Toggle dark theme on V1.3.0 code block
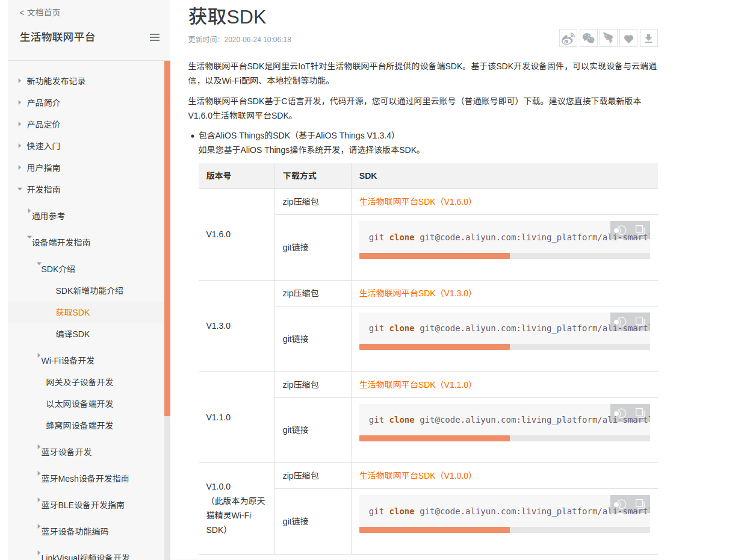744x560 pixels. (621, 321)
